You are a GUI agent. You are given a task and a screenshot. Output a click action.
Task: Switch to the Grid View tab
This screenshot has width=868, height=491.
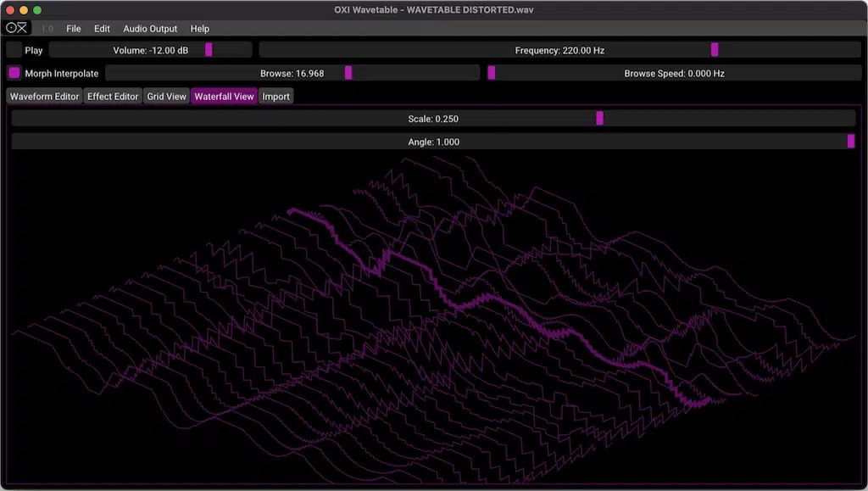click(167, 97)
